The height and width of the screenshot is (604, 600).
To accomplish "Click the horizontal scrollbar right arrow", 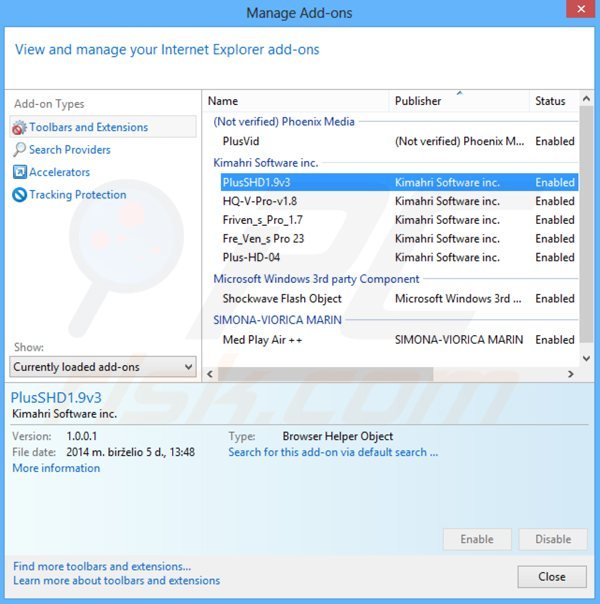I will pyautogui.click(x=571, y=374).
